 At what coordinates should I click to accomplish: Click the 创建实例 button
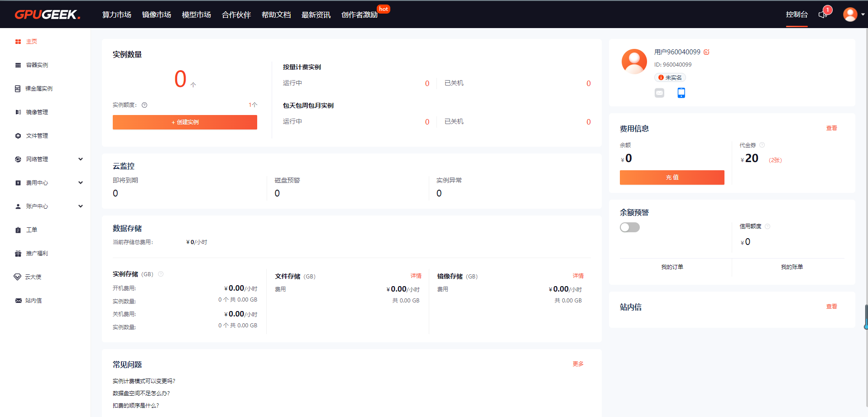point(185,122)
